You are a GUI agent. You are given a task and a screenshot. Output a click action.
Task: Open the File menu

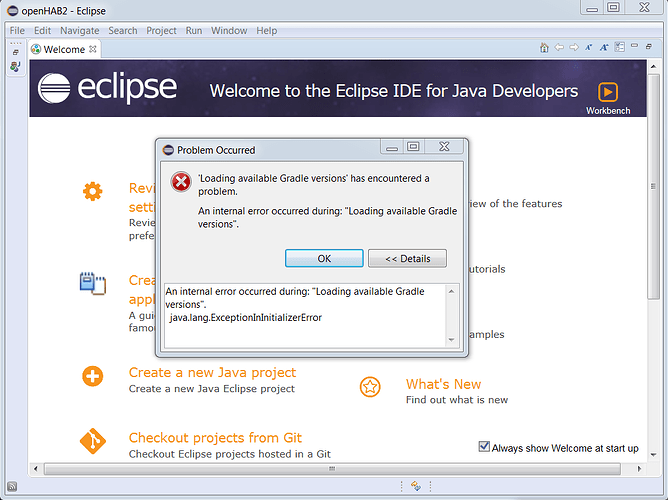click(17, 31)
